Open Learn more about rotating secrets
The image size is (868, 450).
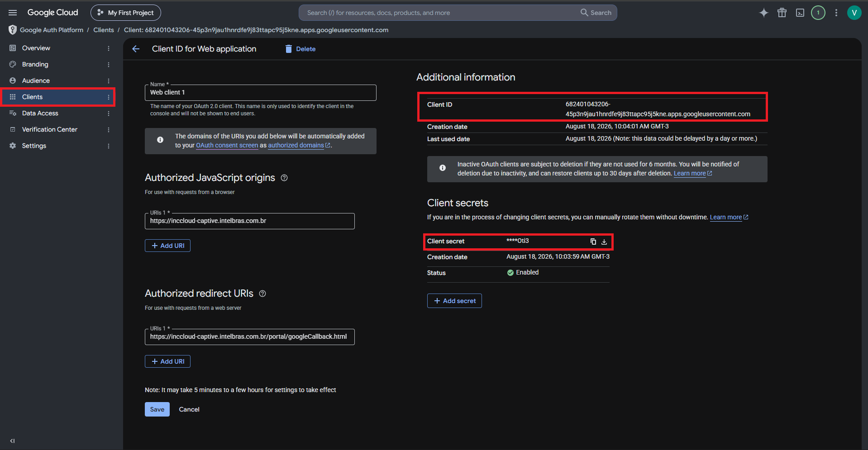tap(729, 217)
